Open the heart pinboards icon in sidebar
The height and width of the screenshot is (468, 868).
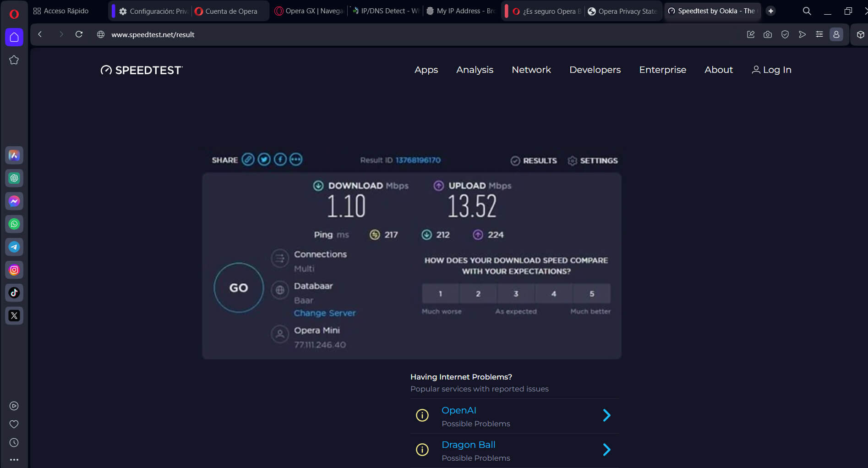tap(14, 424)
